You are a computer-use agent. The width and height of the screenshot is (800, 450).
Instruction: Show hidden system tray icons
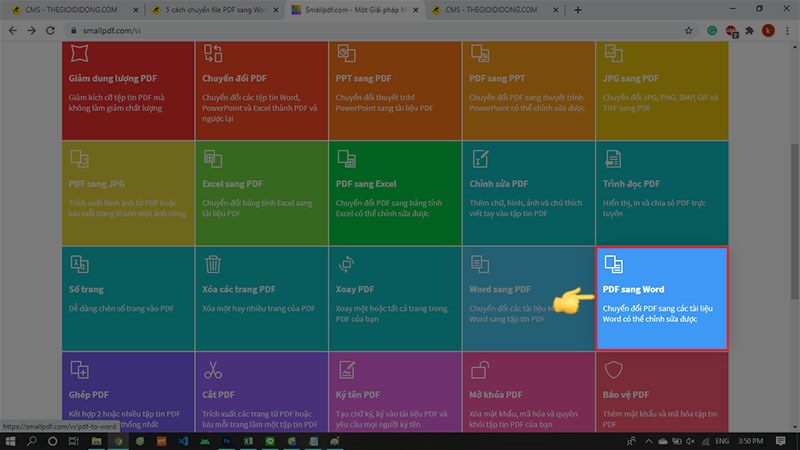(x=648, y=441)
